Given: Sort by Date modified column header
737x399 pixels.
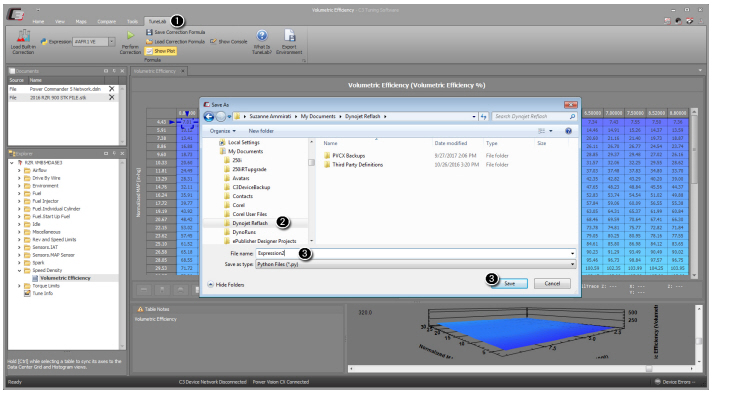Looking at the screenshot, I should (x=451, y=143).
